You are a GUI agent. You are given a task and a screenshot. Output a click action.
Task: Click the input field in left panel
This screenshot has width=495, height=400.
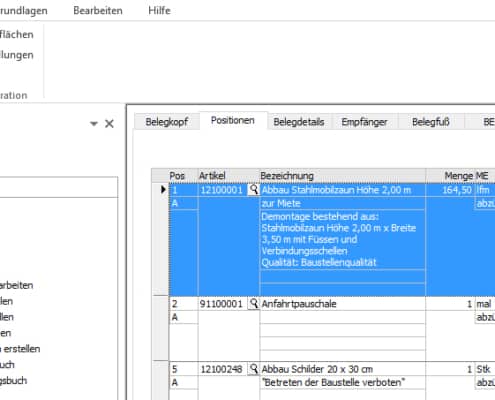pos(59,187)
